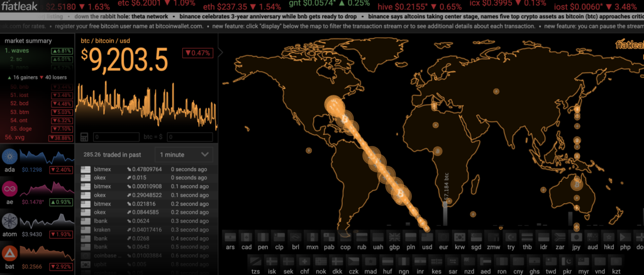Image resolution: width=644 pixels, height=275 pixels.
Task: Choose the krw currency flag
Action: point(460,237)
